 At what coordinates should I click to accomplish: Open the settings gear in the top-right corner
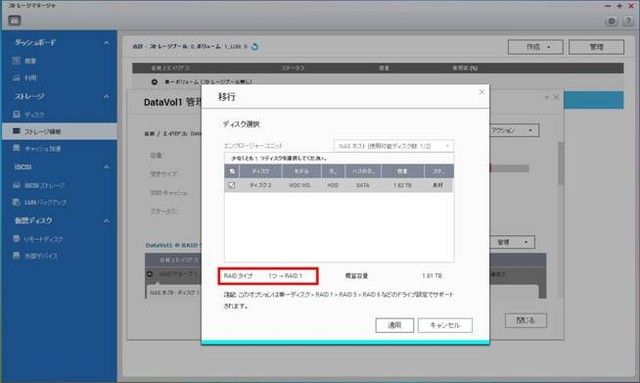tap(611, 21)
